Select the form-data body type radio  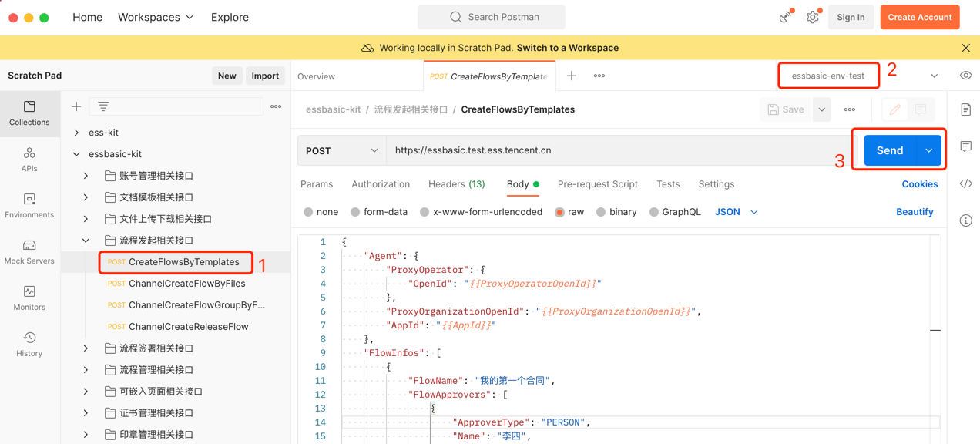(355, 212)
